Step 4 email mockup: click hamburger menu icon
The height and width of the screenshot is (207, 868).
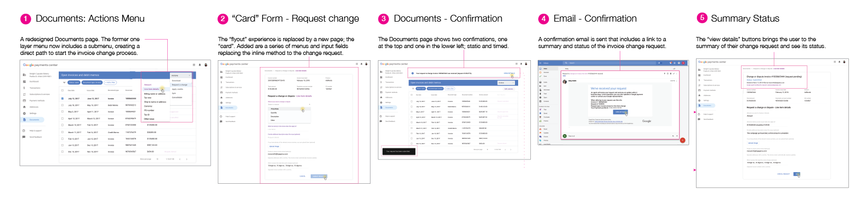pyautogui.click(x=540, y=63)
